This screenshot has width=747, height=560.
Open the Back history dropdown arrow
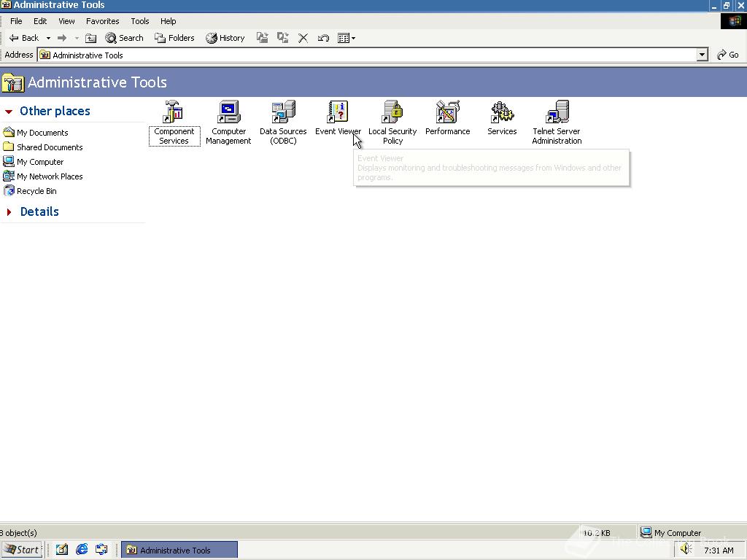(x=48, y=38)
